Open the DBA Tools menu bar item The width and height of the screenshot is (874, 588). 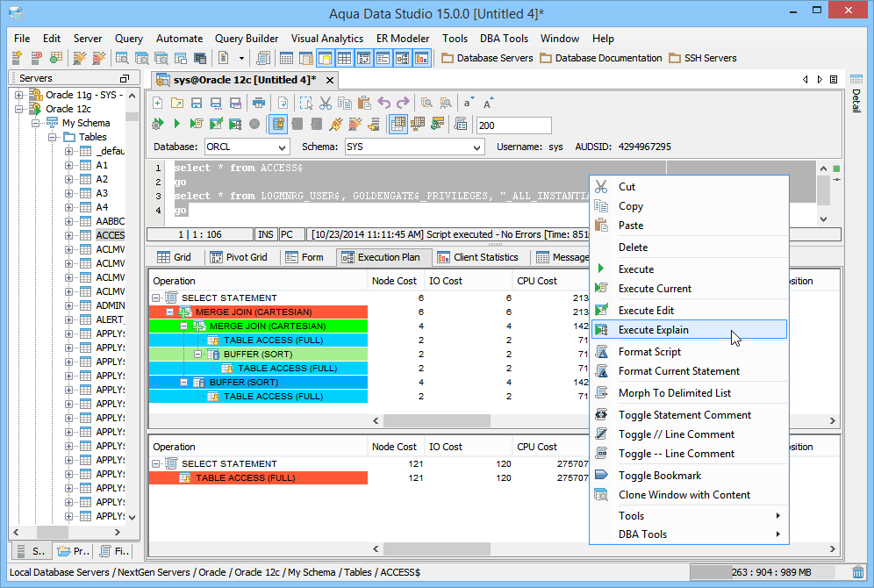tap(504, 39)
